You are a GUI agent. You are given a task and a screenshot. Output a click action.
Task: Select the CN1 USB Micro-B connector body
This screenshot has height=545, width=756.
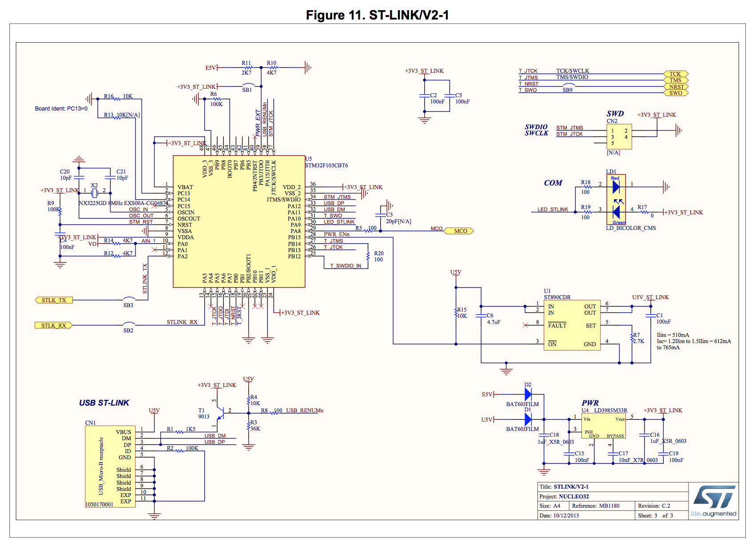click(110, 466)
